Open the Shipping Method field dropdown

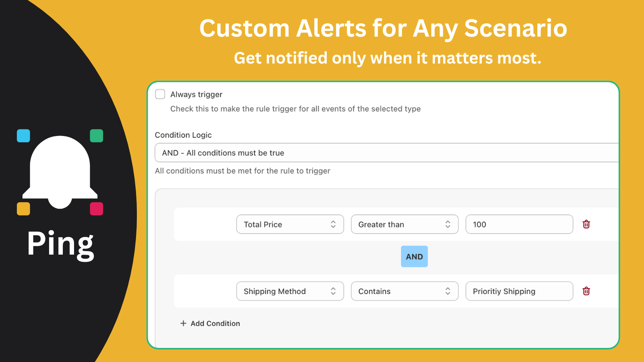coord(290,291)
